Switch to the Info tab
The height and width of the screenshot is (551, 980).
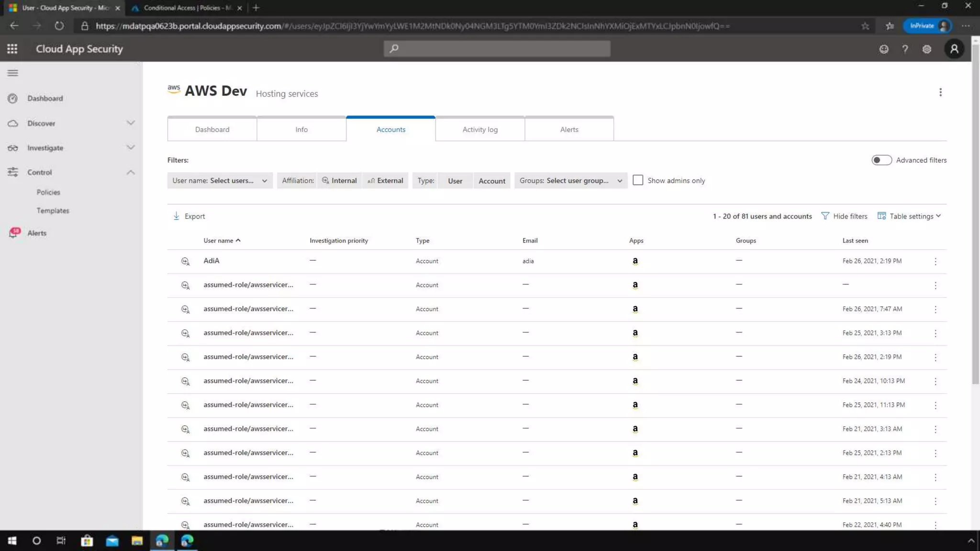pos(301,129)
